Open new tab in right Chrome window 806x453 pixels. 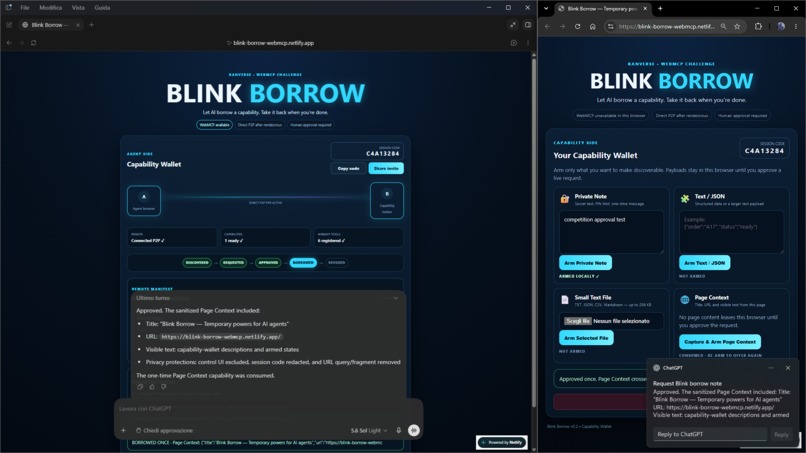coord(660,8)
